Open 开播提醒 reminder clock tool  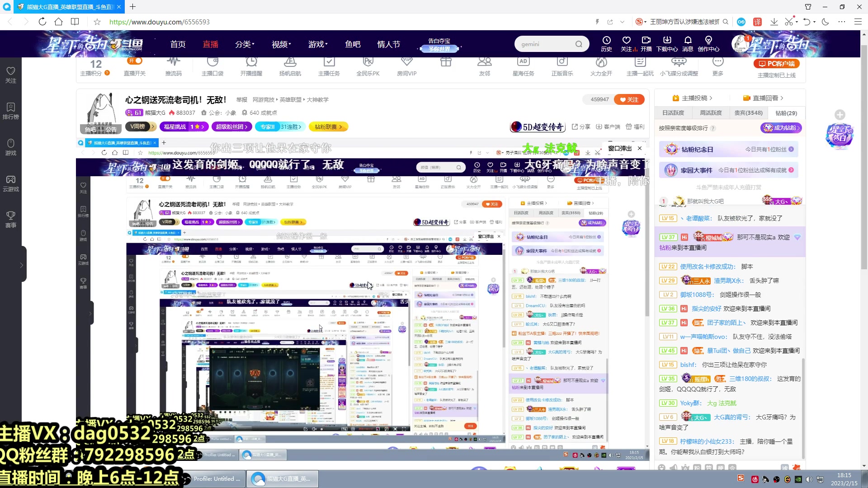pyautogui.click(x=251, y=66)
